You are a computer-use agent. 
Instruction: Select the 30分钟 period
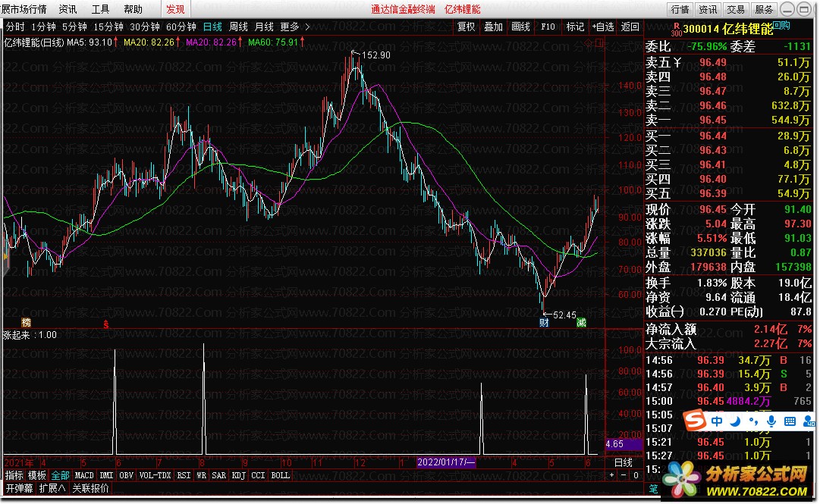pos(144,27)
